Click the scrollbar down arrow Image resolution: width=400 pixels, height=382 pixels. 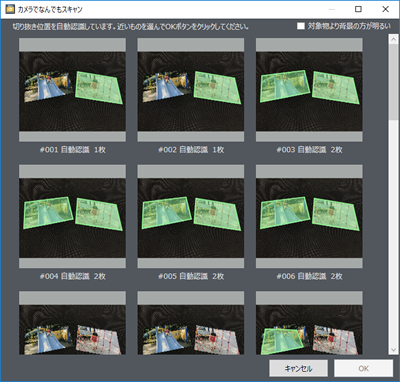click(x=394, y=350)
